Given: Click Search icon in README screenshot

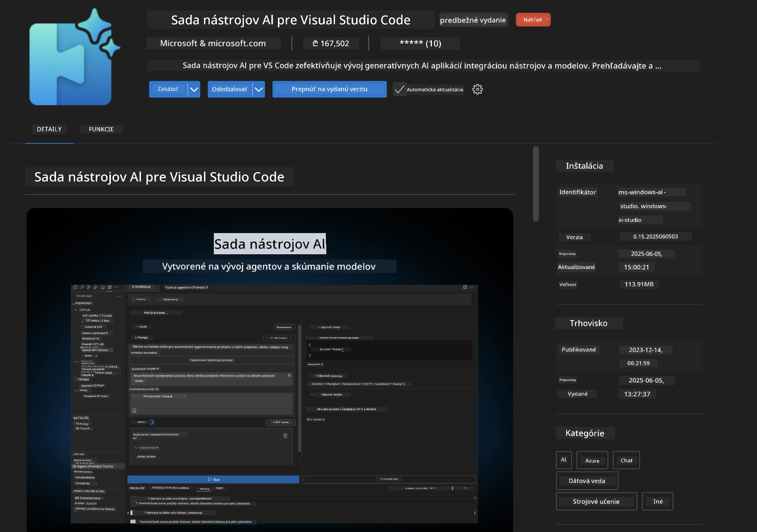Looking at the screenshot, I should point(82,287).
